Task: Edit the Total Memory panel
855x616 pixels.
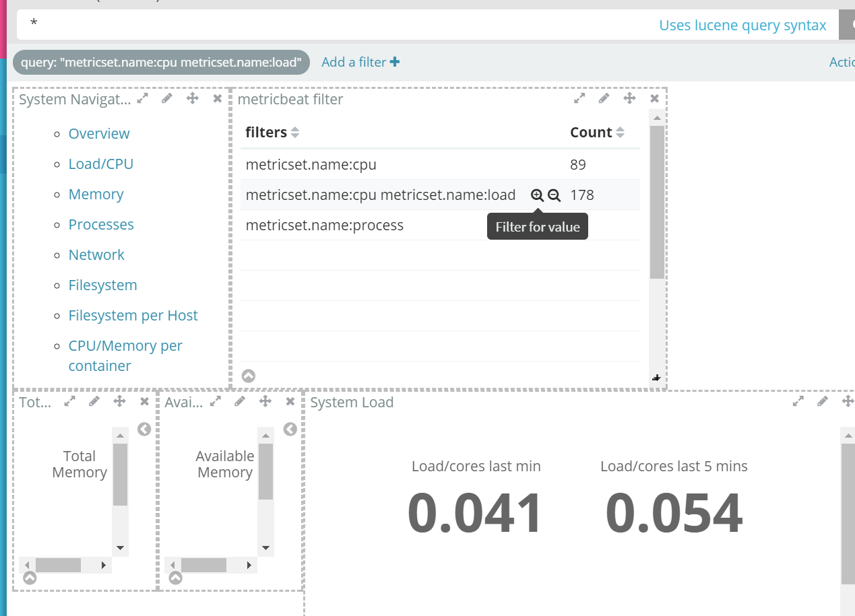Action: tap(94, 401)
